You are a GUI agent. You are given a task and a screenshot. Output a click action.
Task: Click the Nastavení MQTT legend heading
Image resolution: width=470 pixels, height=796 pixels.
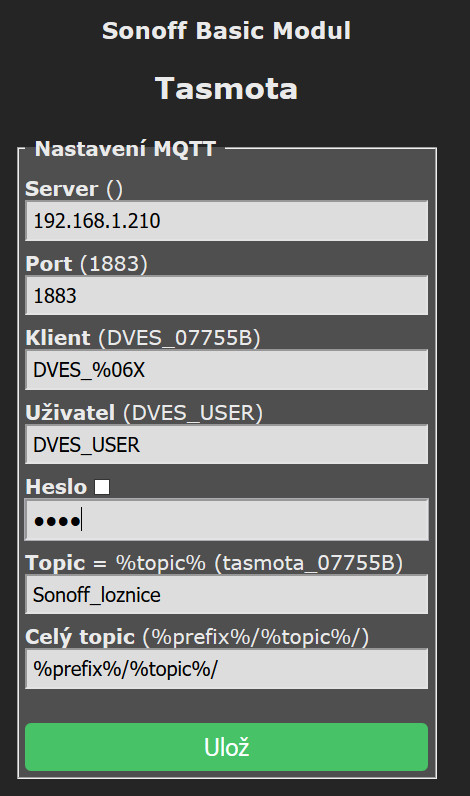click(125, 149)
